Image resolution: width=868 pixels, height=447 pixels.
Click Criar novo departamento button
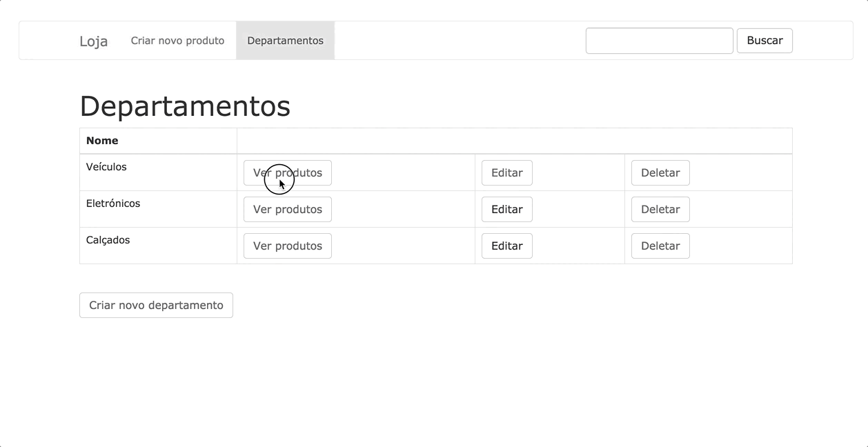[156, 305]
